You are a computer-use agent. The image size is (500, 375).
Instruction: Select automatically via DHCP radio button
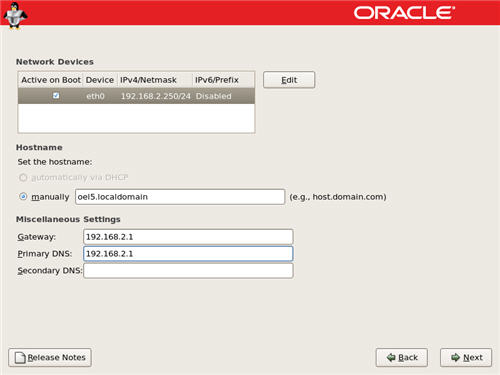pyautogui.click(x=23, y=177)
